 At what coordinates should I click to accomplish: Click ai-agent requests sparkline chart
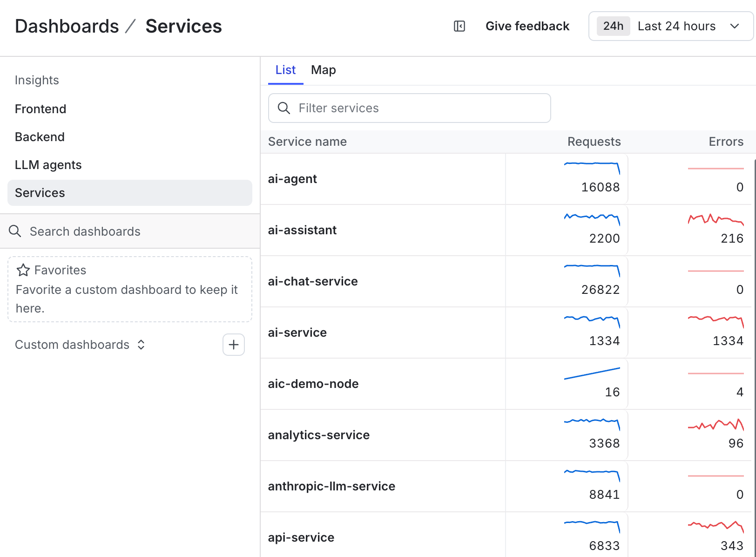[x=592, y=168]
